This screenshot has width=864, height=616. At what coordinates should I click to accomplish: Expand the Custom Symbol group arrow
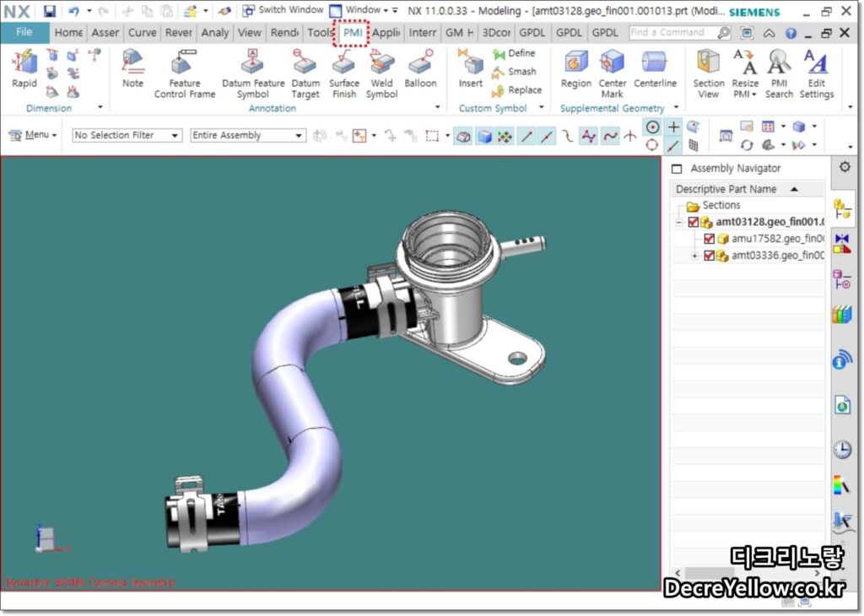coord(541,107)
